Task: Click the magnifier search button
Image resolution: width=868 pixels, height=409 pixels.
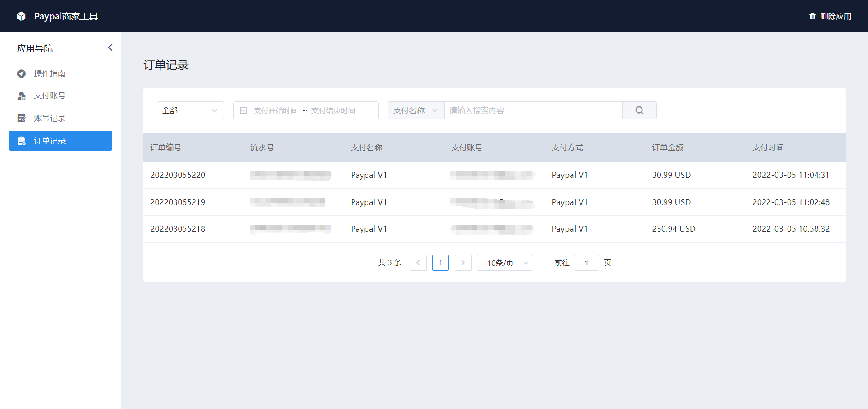Action: click(x=639, y=110)
